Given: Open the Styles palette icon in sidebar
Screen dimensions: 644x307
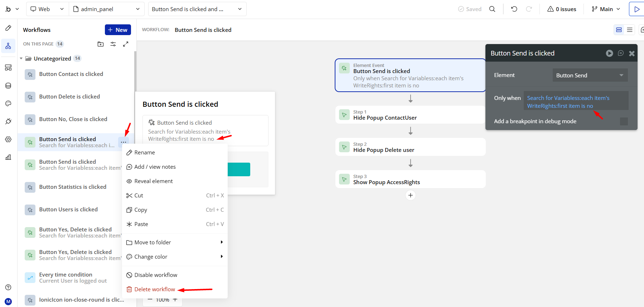Looking at the screenshot, I should [x=8, y=104].
